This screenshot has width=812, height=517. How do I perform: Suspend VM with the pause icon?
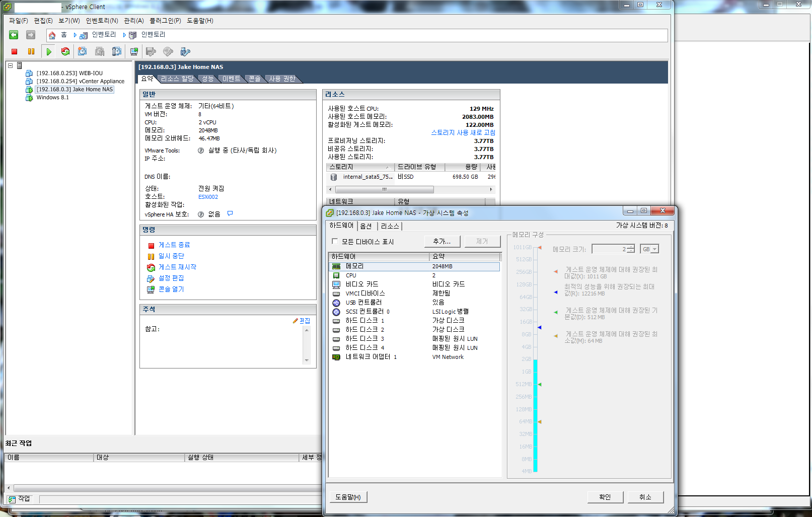pyautogui.click(x=31, y=51)
